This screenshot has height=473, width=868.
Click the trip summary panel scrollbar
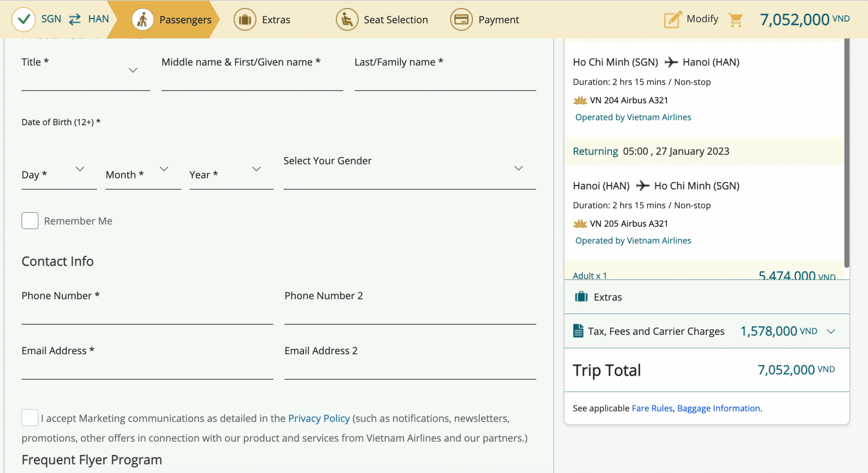click(847, 153)
